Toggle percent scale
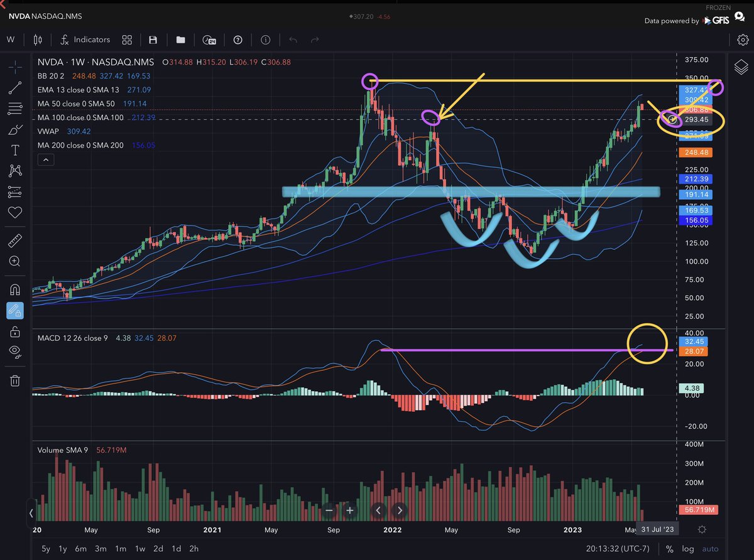 669,549
